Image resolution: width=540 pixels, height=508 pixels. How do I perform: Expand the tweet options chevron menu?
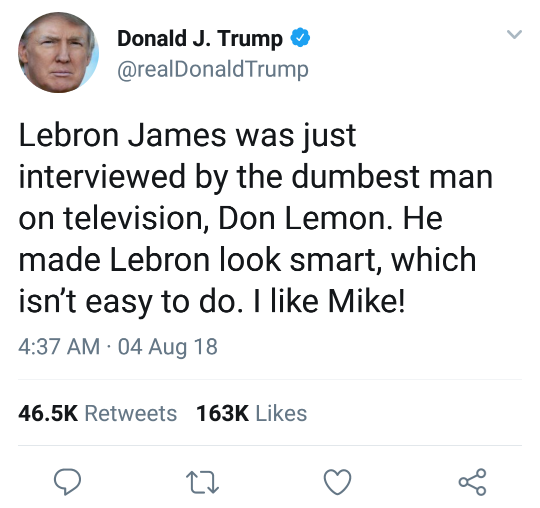[515, 34]
